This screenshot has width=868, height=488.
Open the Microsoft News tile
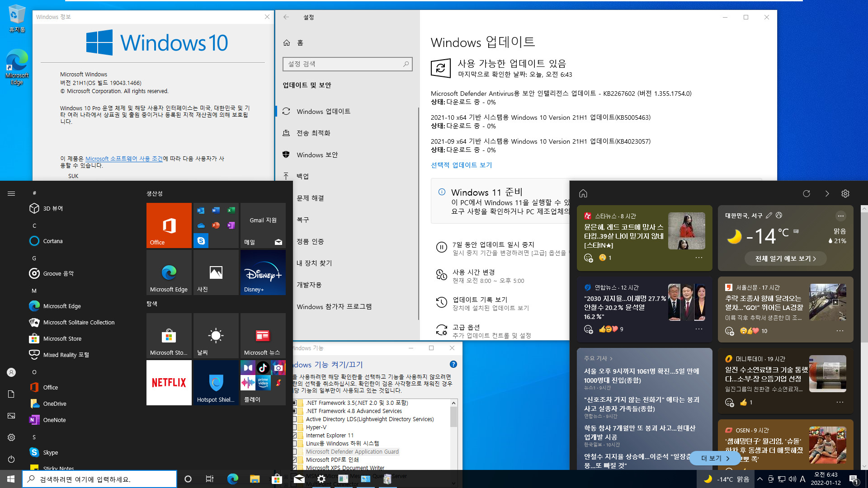263,335
